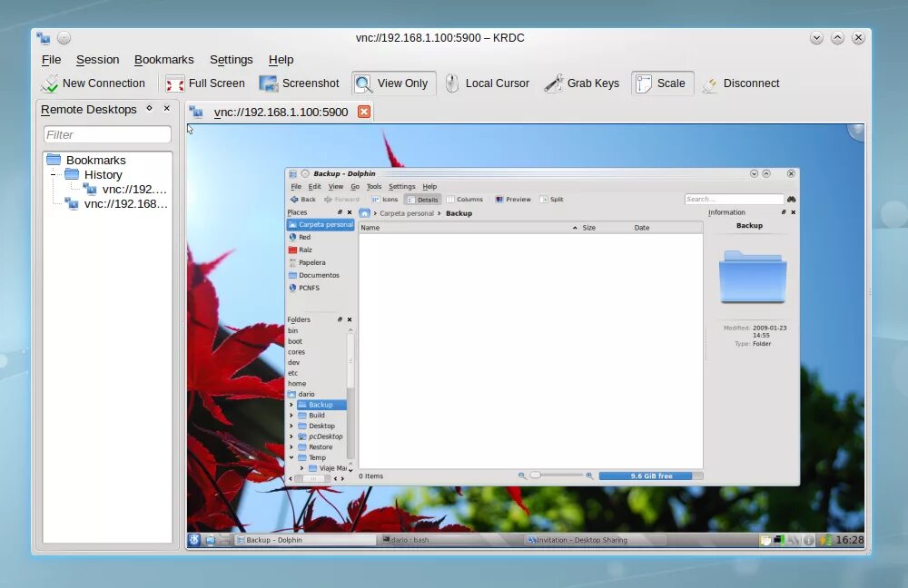908x588 pixels.
Task: Click the New Connection toolbar icon
Action: point(93,83)
